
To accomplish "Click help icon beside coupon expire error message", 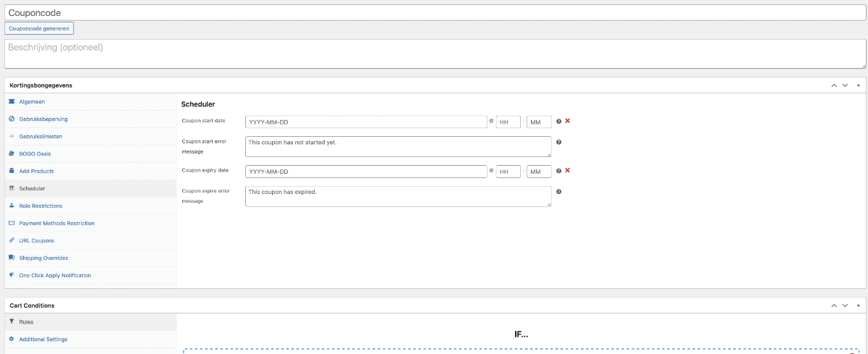I will [558, 192].
